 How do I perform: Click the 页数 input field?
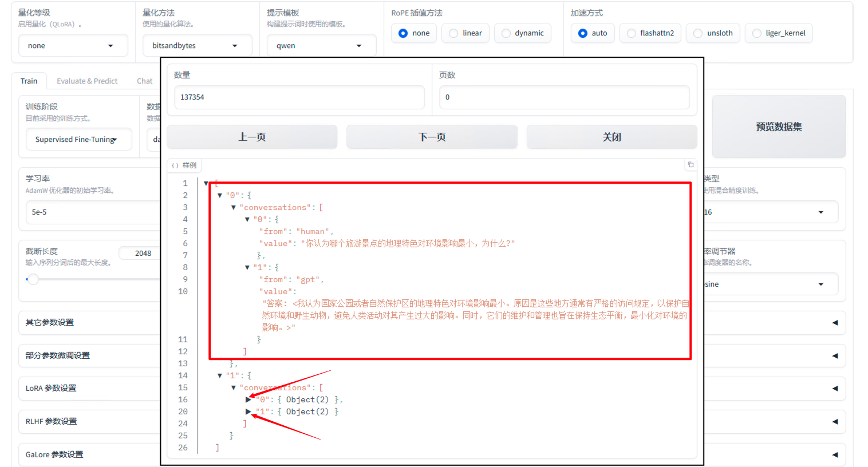pos(564,97)
